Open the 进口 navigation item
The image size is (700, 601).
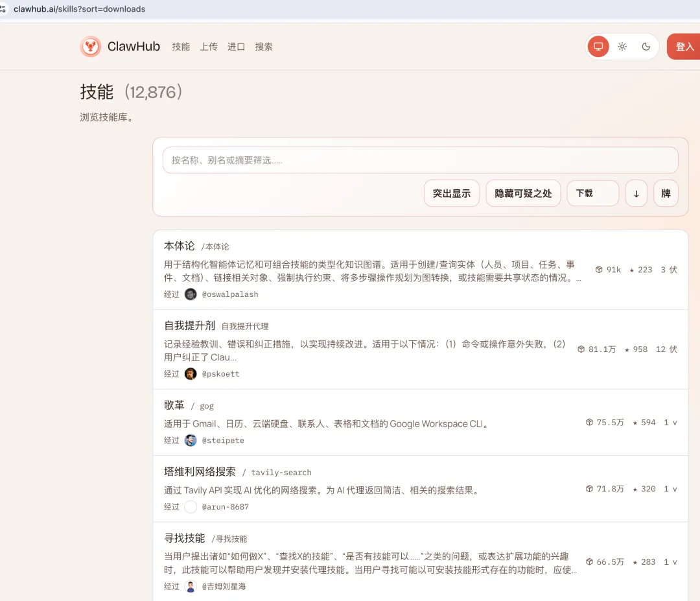pos(236,47)
